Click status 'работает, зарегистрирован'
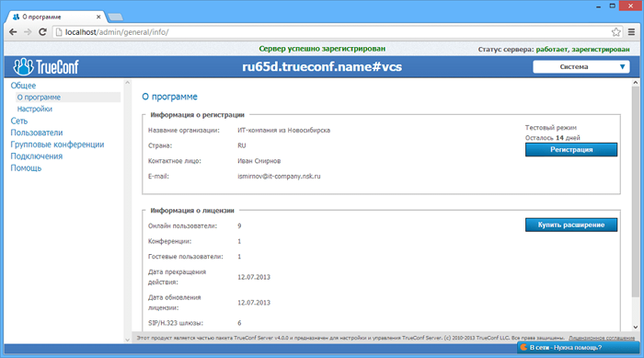This screenshot has width=644, height=358. 582,50
